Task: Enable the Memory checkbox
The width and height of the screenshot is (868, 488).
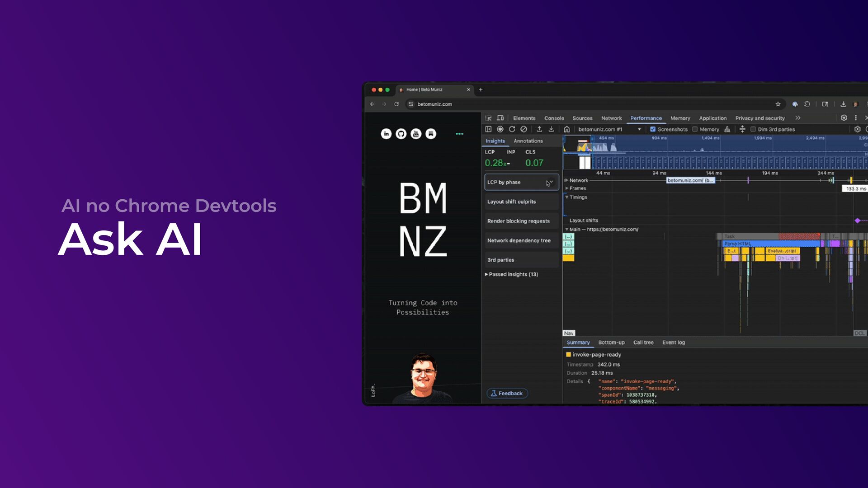Action: point(695,129)
